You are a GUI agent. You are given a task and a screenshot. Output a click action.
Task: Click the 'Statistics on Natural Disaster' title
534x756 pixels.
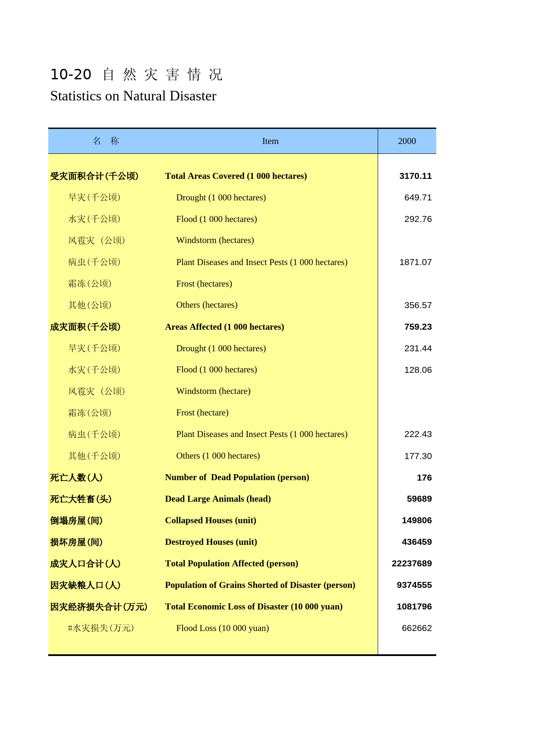point(133,96)
